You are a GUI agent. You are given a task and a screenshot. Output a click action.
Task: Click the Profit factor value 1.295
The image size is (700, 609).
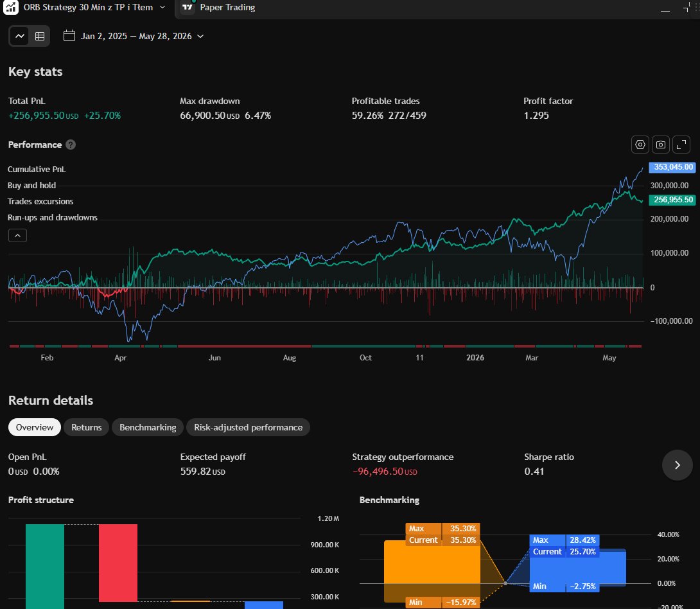pos(536,116)
